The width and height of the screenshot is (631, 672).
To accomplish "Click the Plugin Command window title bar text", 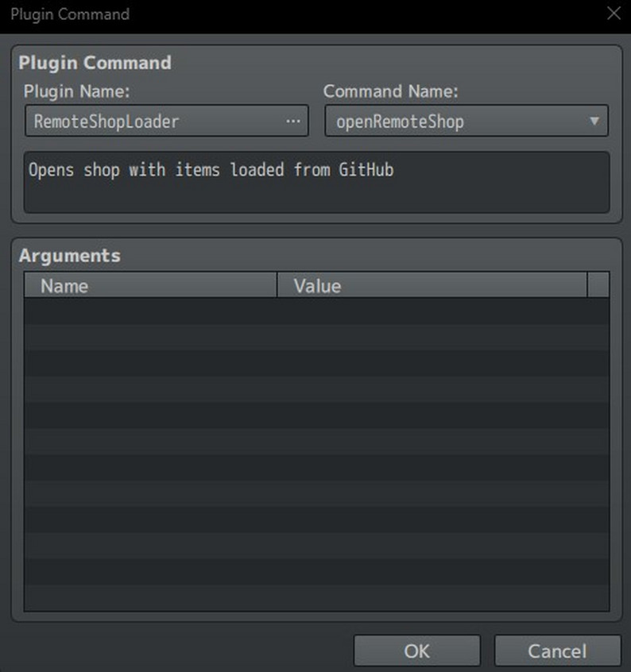I will point(70,14).
